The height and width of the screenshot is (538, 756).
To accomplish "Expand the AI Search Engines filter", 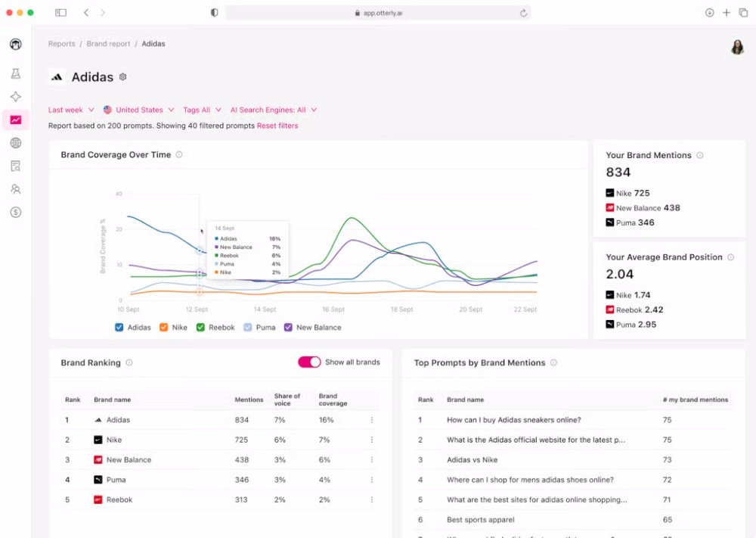I will click(x=273, y=109).
